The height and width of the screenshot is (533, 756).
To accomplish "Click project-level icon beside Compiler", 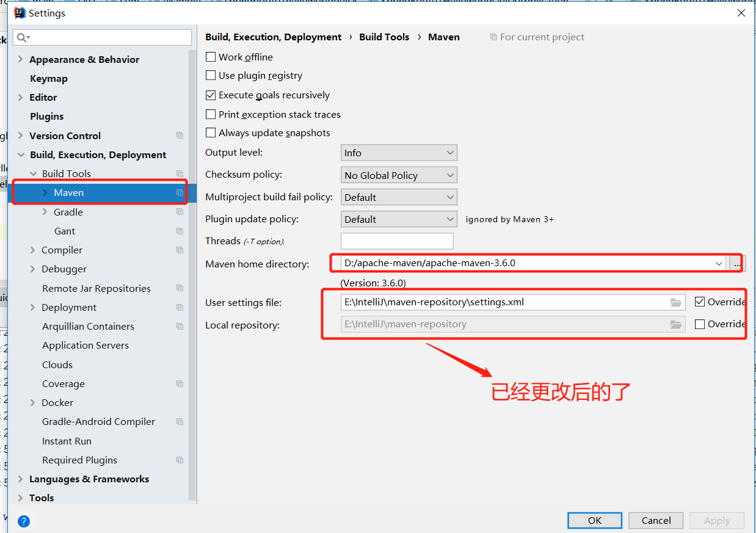I will pos(180,250).
